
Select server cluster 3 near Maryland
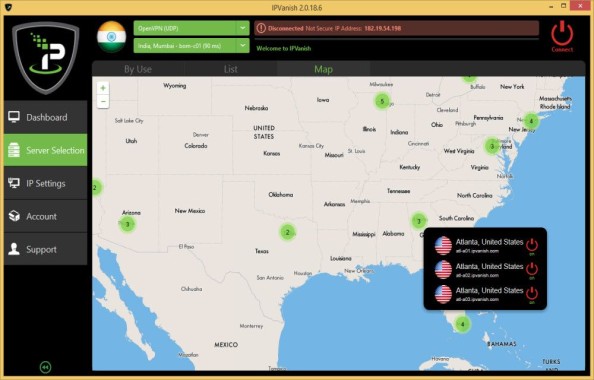pos(492,146)
